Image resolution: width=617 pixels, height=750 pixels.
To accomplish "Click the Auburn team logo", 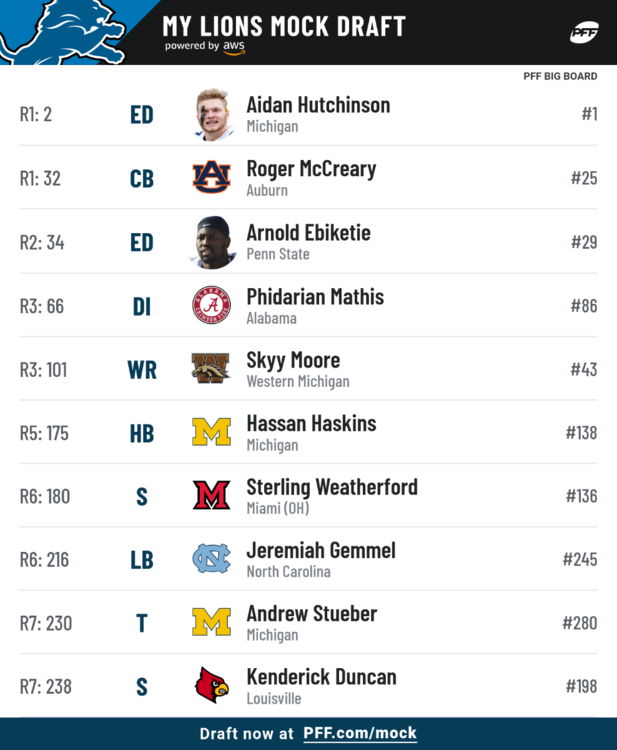I will (x=212, y=177).
